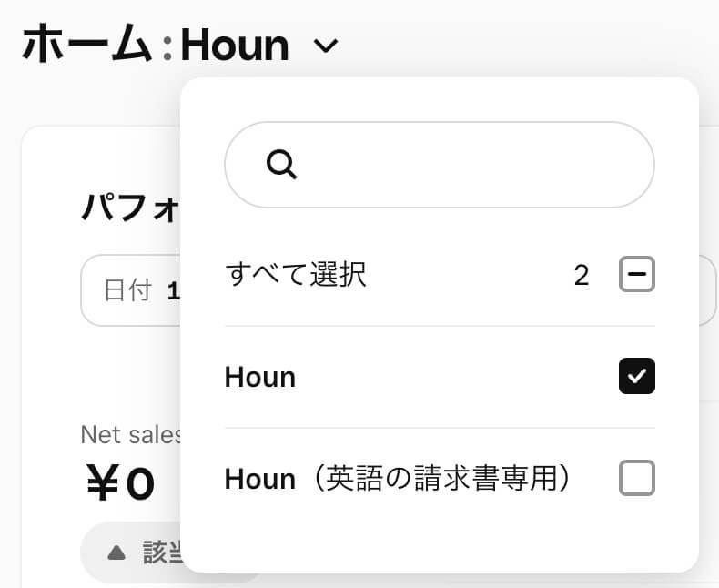Click the Houn location name in header
This screenshot has width=719, height=588.
[x=235, y=45]
